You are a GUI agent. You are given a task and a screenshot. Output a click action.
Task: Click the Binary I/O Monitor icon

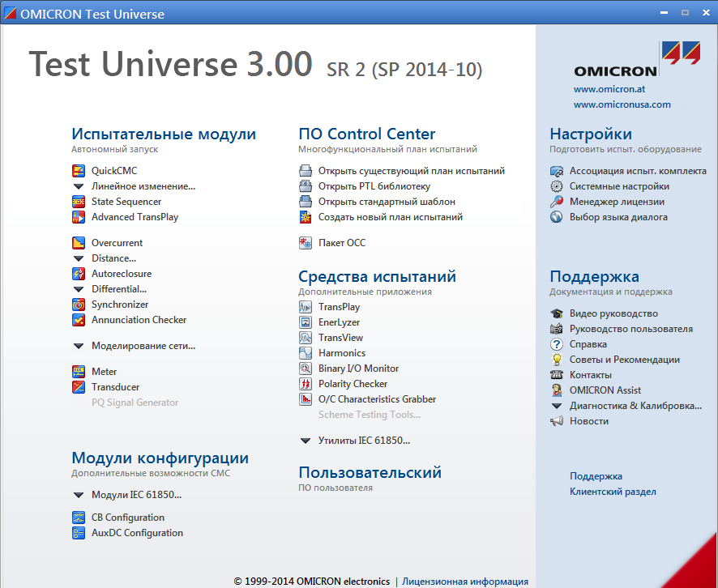tap(306, 369)
